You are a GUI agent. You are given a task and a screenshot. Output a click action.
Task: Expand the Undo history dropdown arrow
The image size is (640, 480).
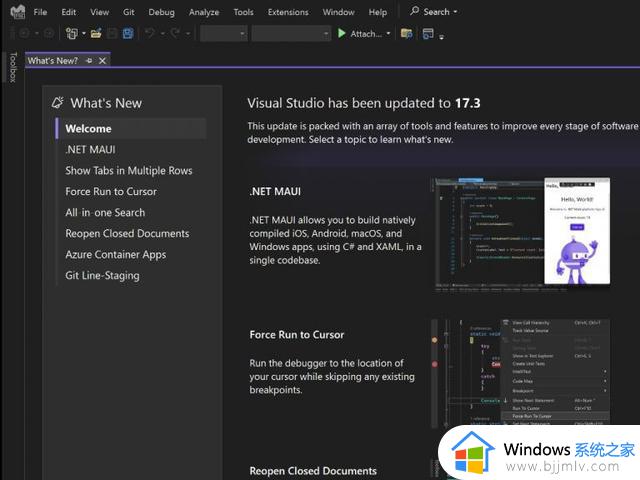click(162, 33)
